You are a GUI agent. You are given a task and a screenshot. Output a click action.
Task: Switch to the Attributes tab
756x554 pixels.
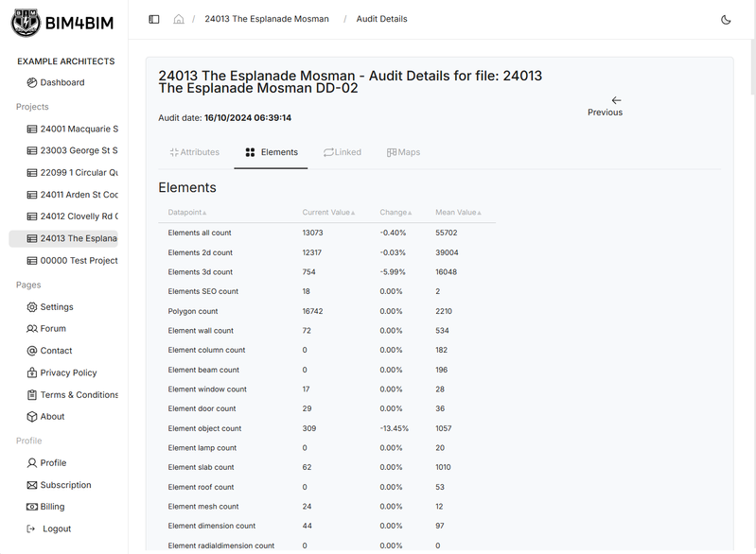(x=194, y=152)
